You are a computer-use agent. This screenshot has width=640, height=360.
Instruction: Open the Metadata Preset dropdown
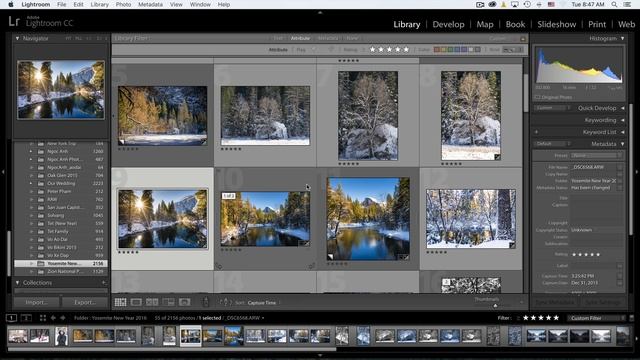pos(596,156)
